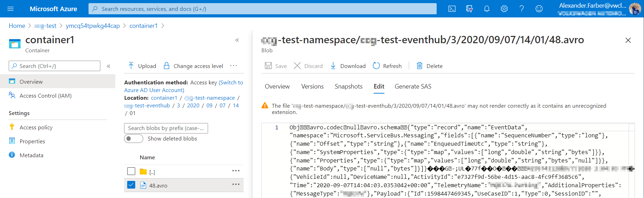Switch to the Generate SAS tab
Viewport: 644px width, 198px height.
(x=413, y=86)
